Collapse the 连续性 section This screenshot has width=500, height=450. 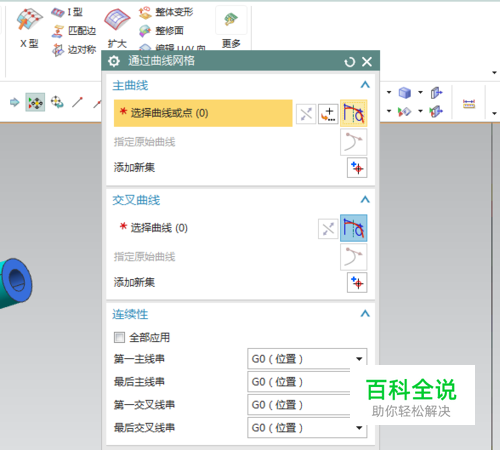pyautogui.click(x=365, y=314)
